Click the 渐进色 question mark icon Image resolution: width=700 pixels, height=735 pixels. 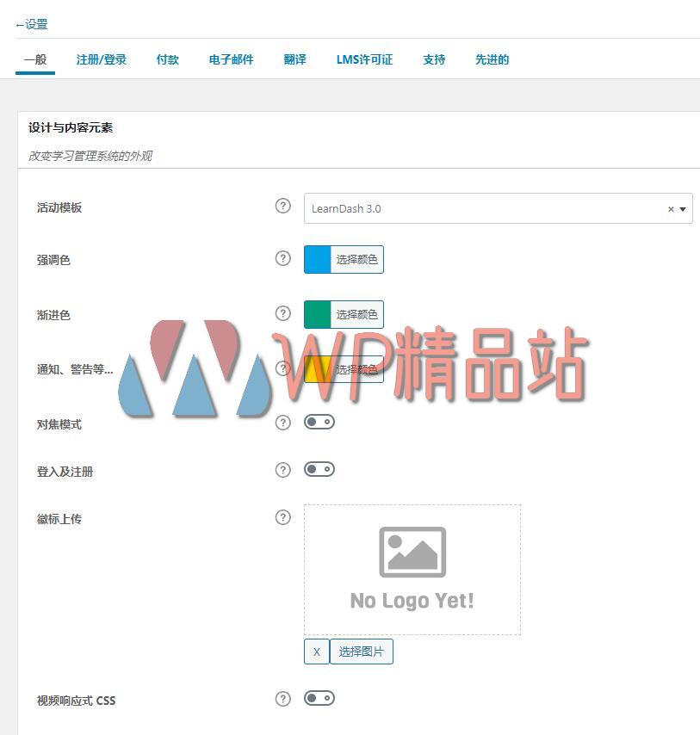click(x=282, y=312)
